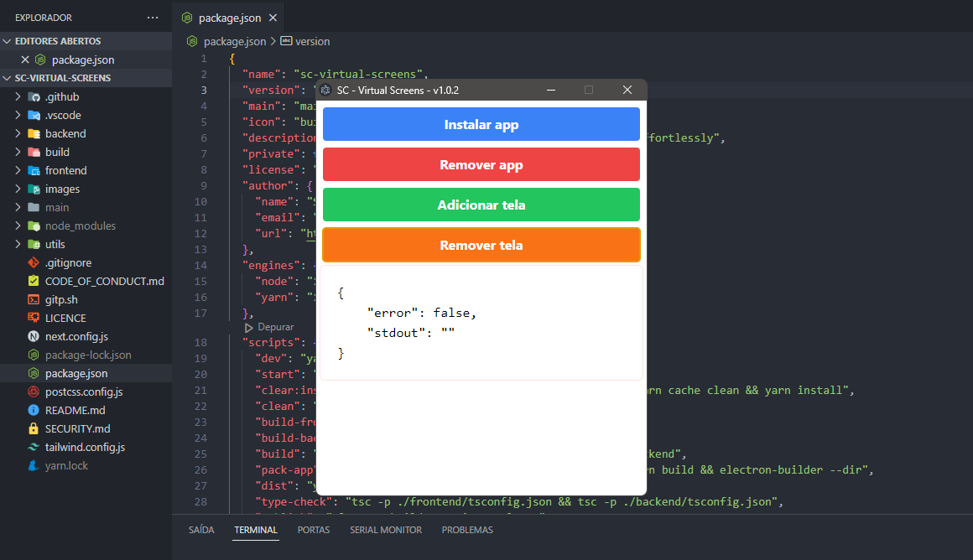973x560 pixels.
Task: Click the lock icon beside SECURITY.md
Action: point(34,428)
